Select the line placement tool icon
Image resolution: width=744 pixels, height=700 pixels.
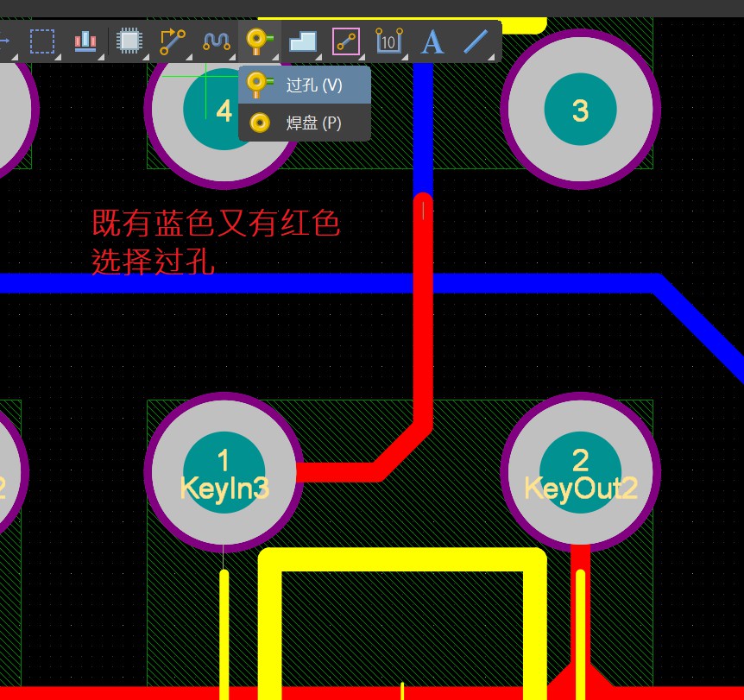point(474,41)
